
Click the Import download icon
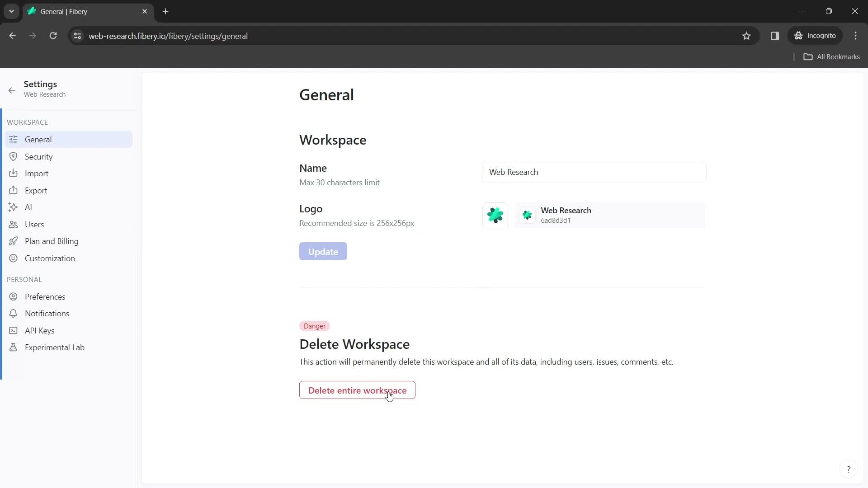click(13, 173)
